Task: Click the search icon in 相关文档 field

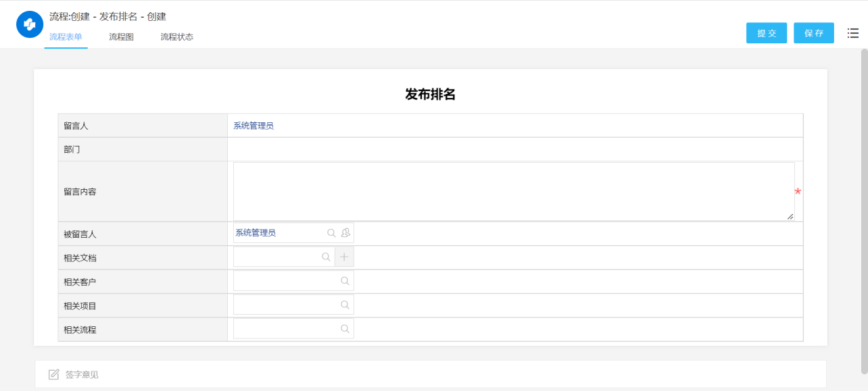Action: tap(326, 257)
